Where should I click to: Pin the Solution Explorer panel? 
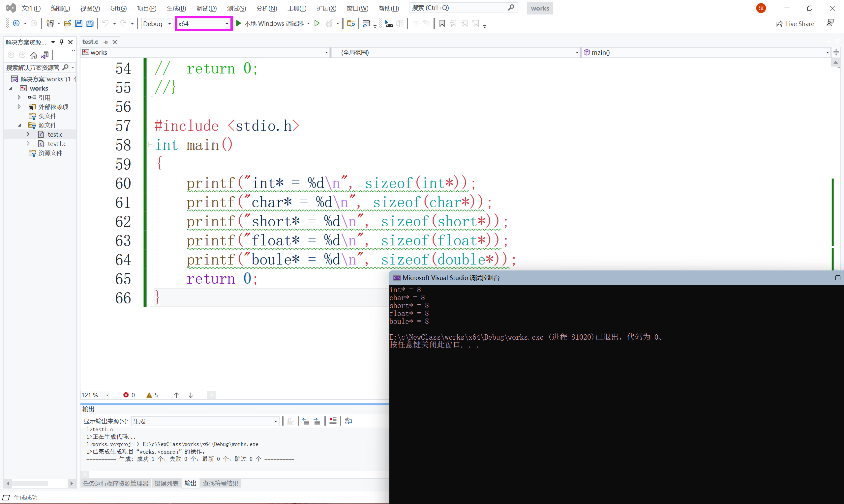click(62, 42)
